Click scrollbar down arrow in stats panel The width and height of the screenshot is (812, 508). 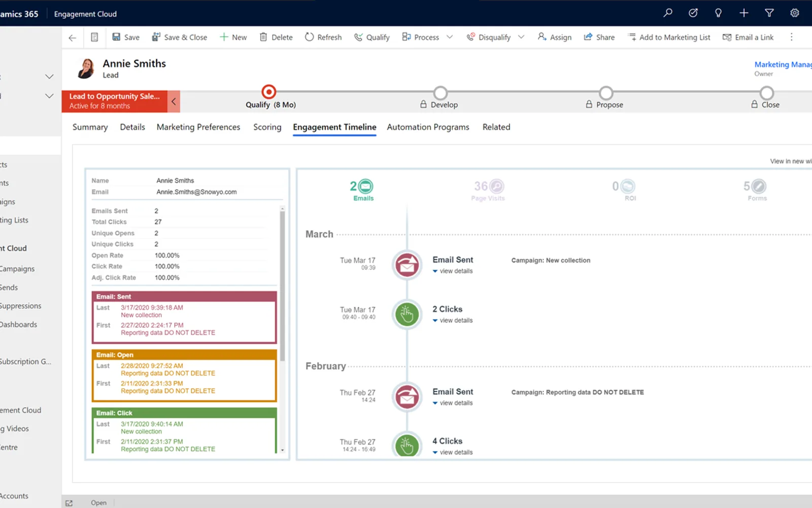coord(282,450)
